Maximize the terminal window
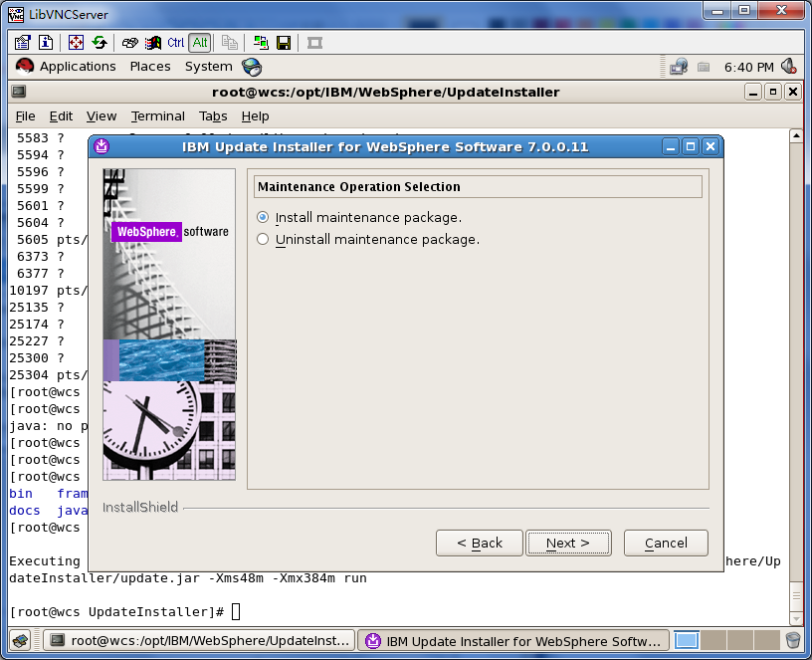The image size is (812, 660). (773, 93)
